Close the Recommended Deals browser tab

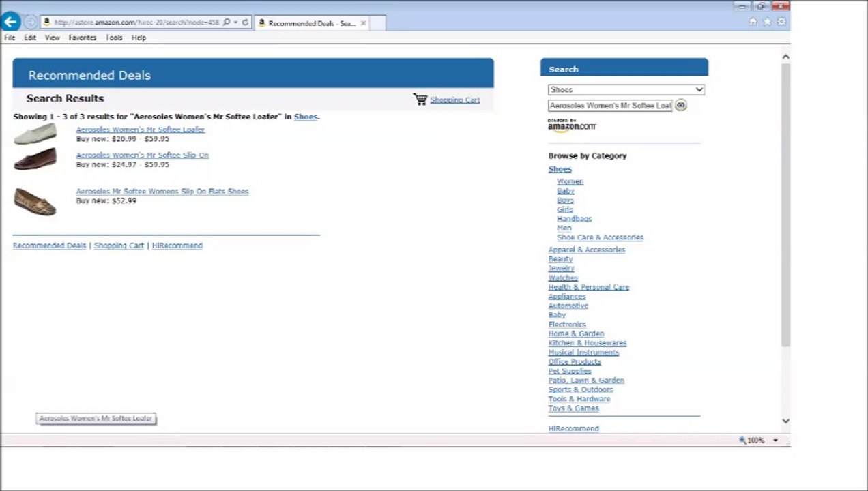click(363, 23)
